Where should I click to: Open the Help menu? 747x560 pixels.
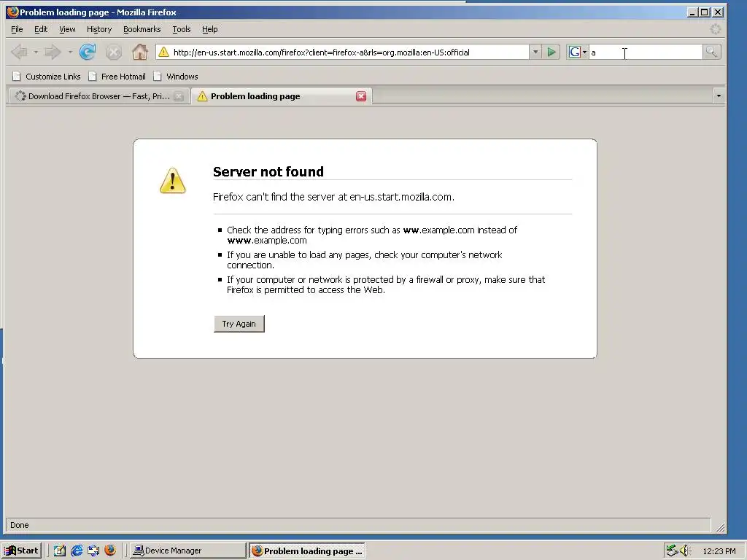coord(209,29)
